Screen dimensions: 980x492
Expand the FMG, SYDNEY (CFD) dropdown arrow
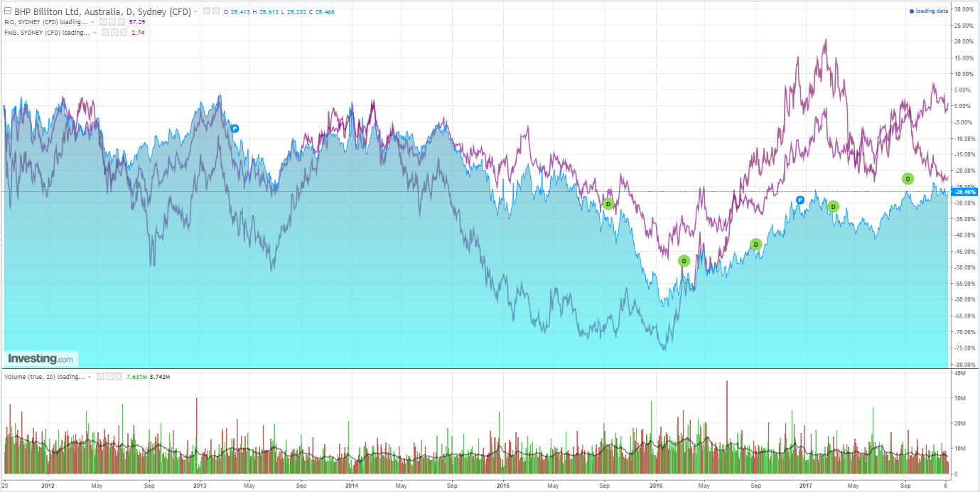pos(95,33)
